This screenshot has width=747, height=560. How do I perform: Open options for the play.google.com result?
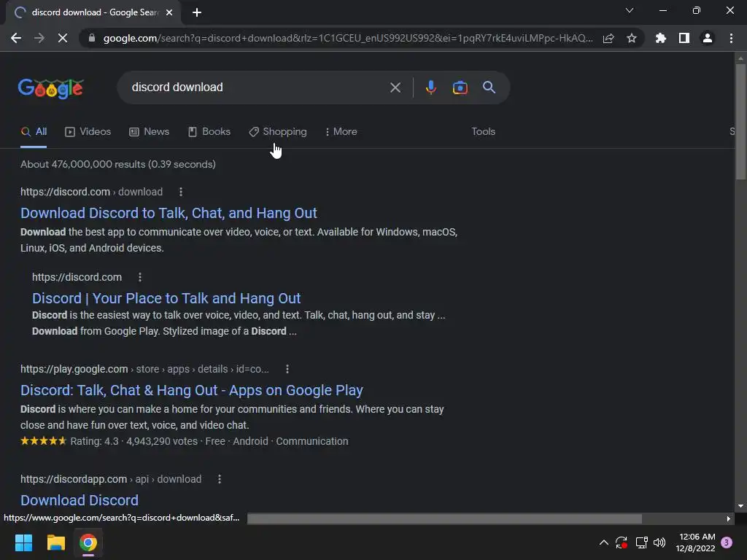click(287, 369)
